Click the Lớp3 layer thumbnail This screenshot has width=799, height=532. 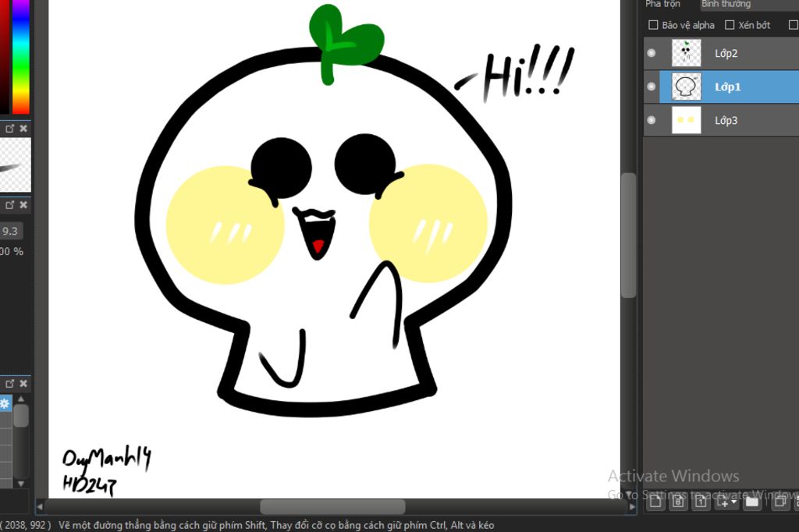[687, 120]
